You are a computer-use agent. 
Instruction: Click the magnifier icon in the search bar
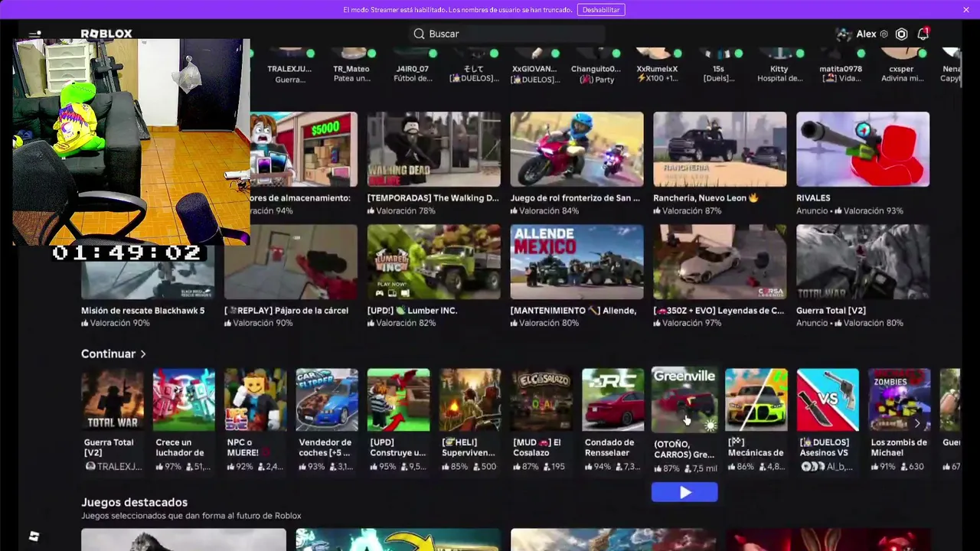click(419, 34)
